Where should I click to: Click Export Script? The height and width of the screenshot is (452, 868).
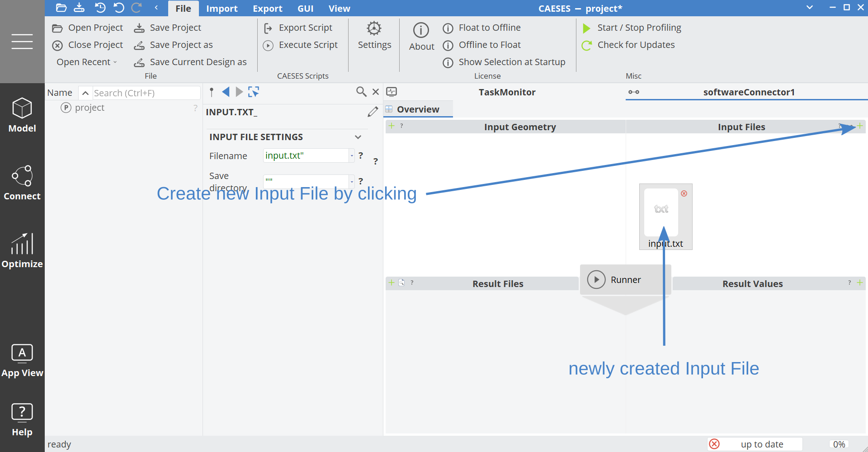pyautogui.click(x=297, y=28)
